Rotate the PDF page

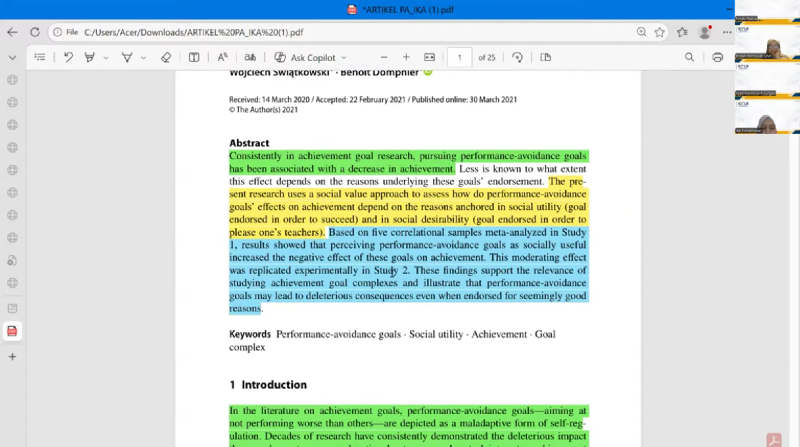tap(517, 57)
